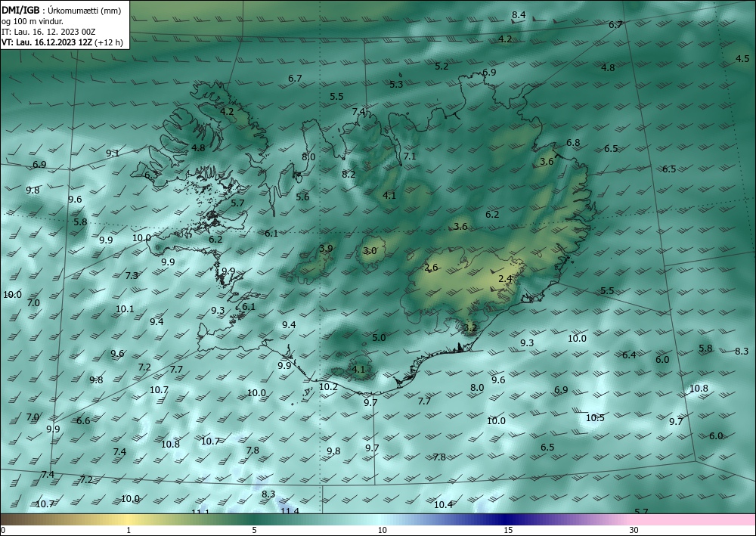The image size is (756, 536).
Task: Select the 10.4 value label
Action: [443, 505]
